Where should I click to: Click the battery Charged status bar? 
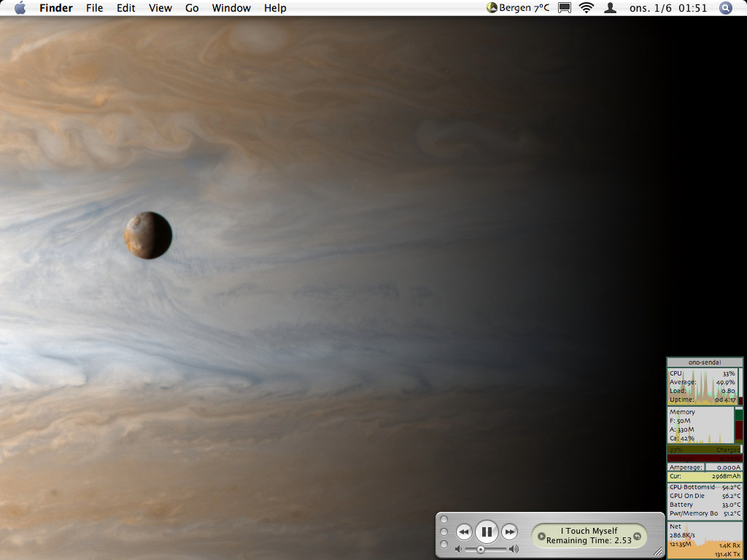[705, 449]
